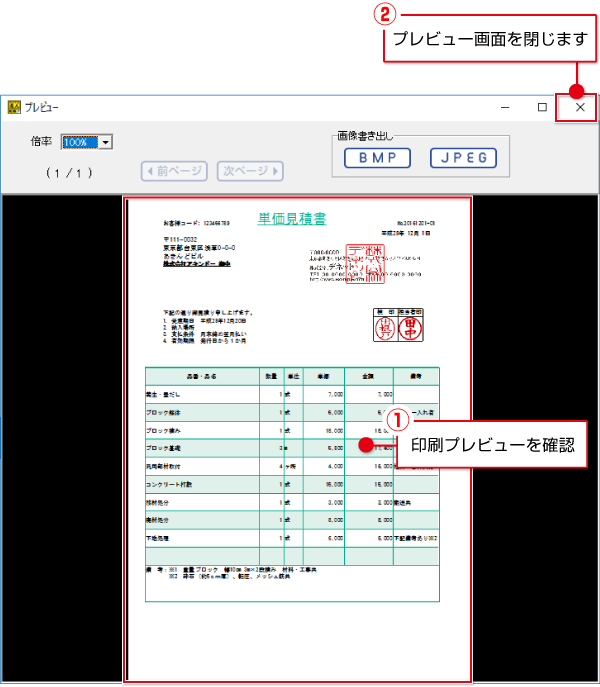Image resolution: width=600 pixels, height=687 pixels.
Task: Click the 単価見積書 title in the preview
Action: tap(292, 219)
